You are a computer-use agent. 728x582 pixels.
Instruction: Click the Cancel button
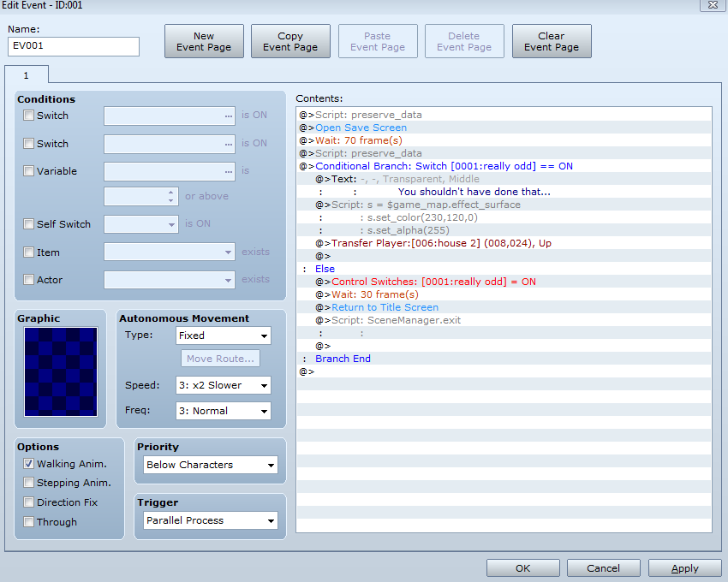603,568
